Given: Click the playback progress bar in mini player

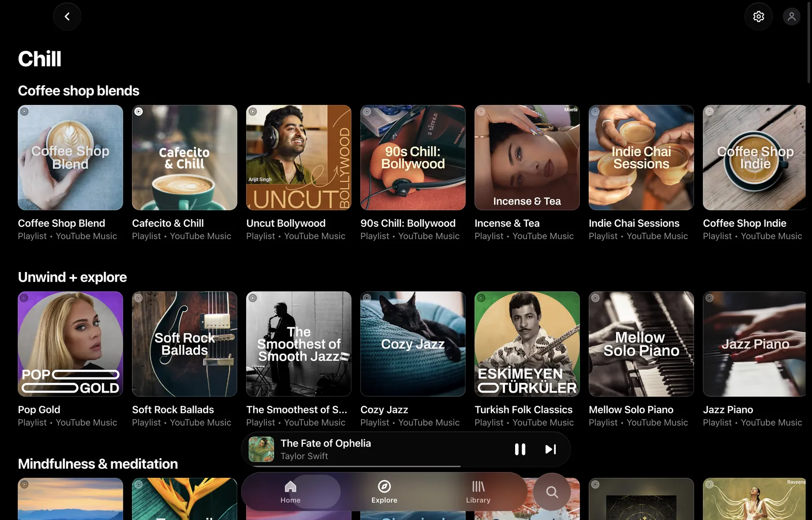Looking at the screenshot, I should click(x=406, y=466).
